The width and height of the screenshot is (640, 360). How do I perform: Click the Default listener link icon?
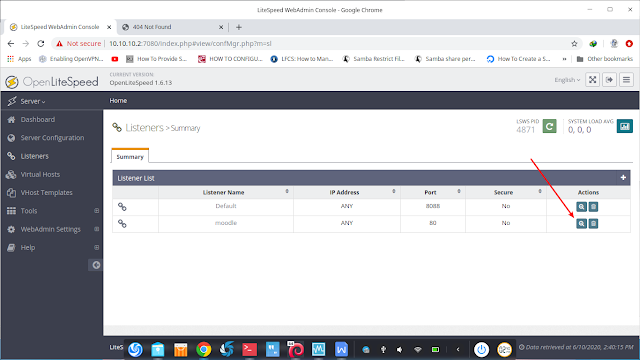point(122,207)
